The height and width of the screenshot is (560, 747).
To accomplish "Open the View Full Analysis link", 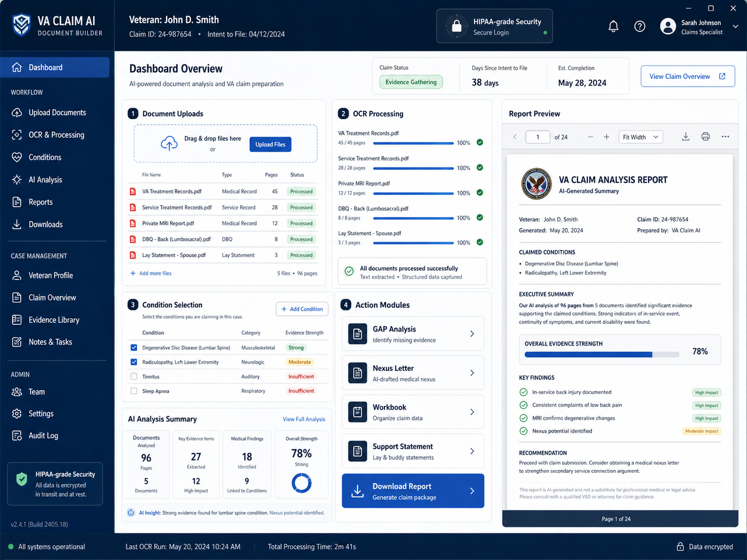I will (x=304, y=419).
